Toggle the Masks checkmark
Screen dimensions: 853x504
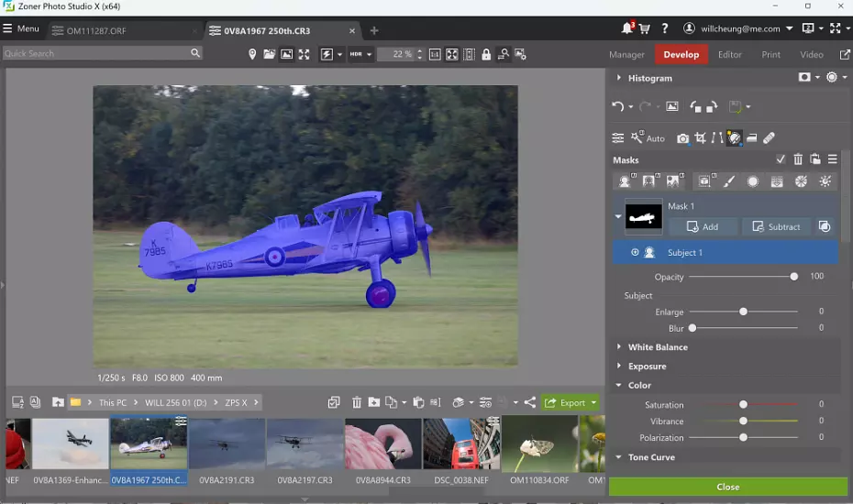pyautogui.click(x=781, y=159)
